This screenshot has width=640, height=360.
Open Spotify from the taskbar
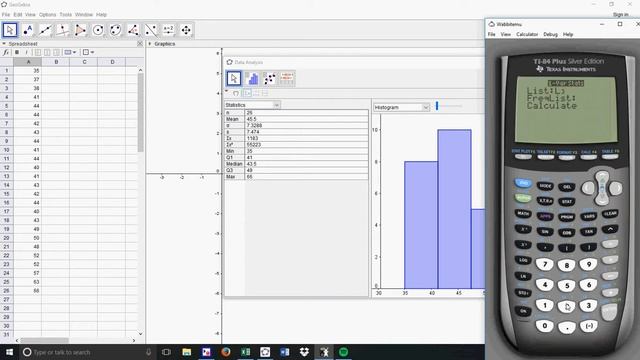(344, 352)
